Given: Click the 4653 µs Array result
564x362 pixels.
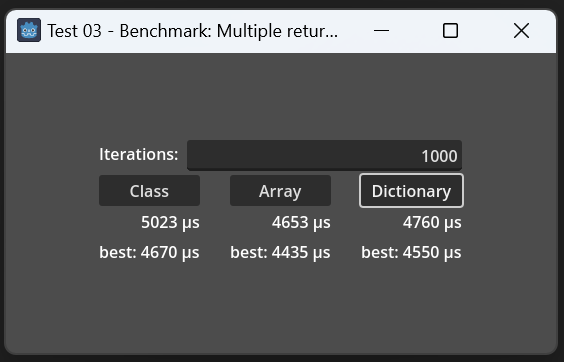Looking at the screenshot, I should click(301, 223).
